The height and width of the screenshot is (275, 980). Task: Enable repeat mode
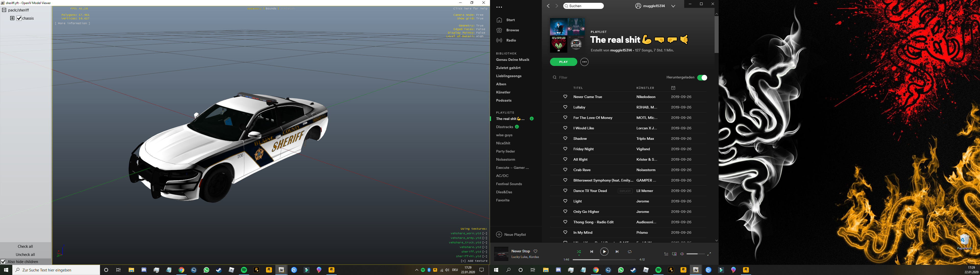[630, 252]
